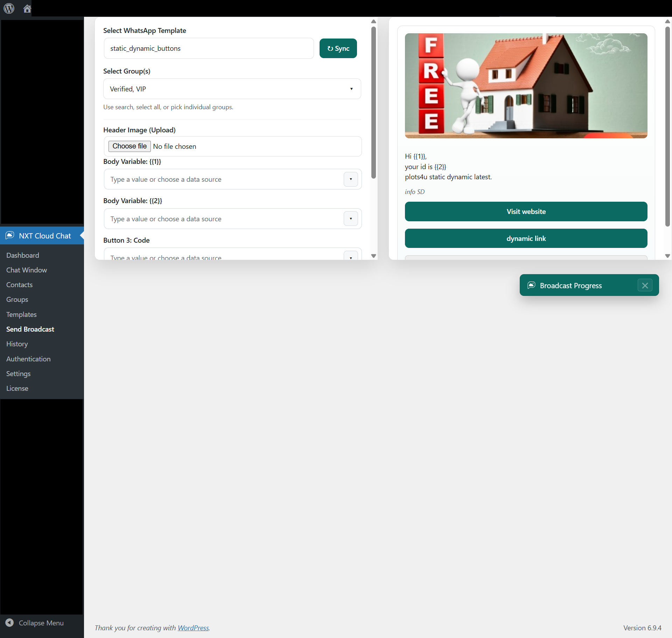Dismiss the Broadcast Progress notification
The height and width of the screenshot is (638, 672).
click(644, 285)
